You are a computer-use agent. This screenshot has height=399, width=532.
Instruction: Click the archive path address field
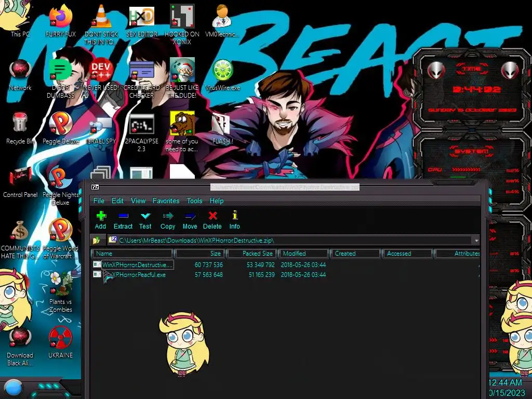(290, 240)
